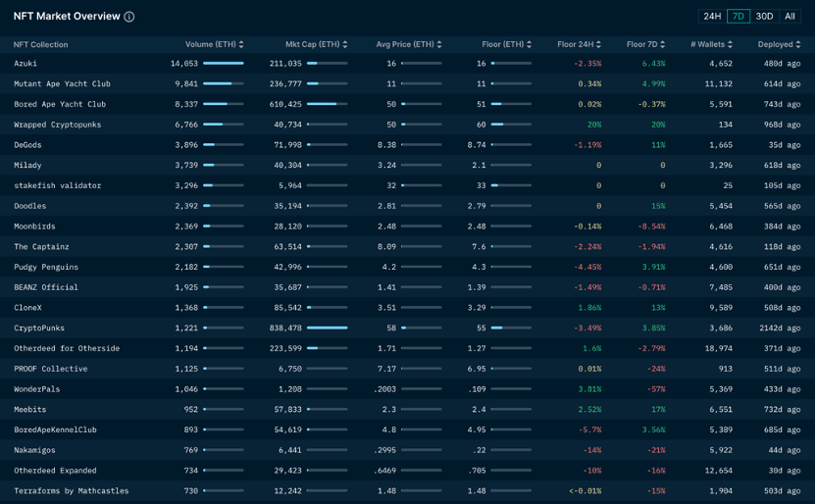Sort by Floor 7D arrows
The height and width of the screenshot is (504, 816).
click(x=662, y=45)
